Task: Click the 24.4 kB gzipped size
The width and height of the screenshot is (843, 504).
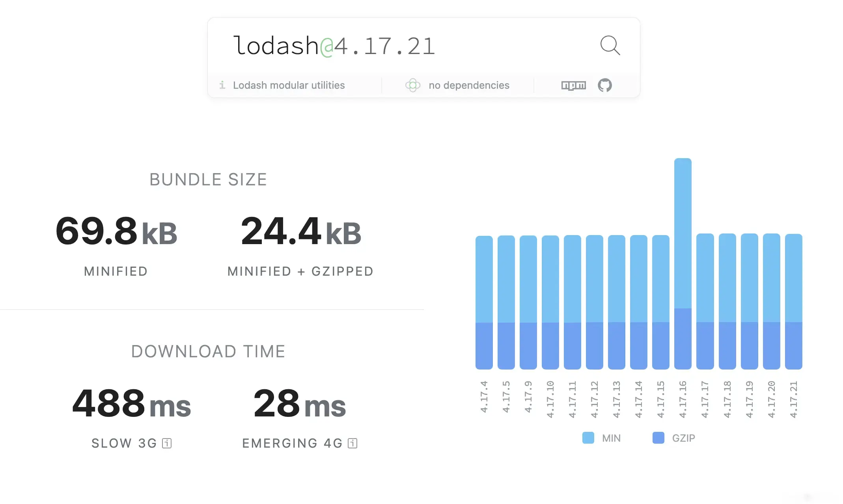Action: (x=301, y=231)
